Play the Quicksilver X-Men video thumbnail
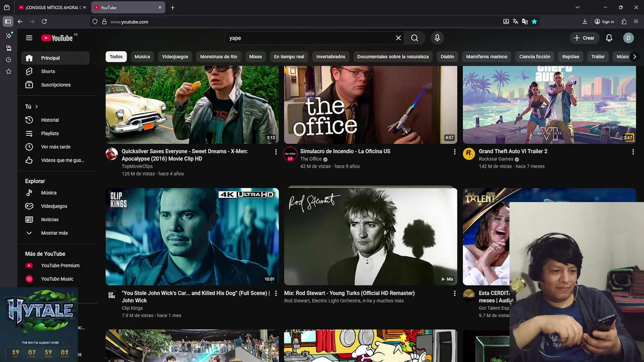 tap(192, 105)
